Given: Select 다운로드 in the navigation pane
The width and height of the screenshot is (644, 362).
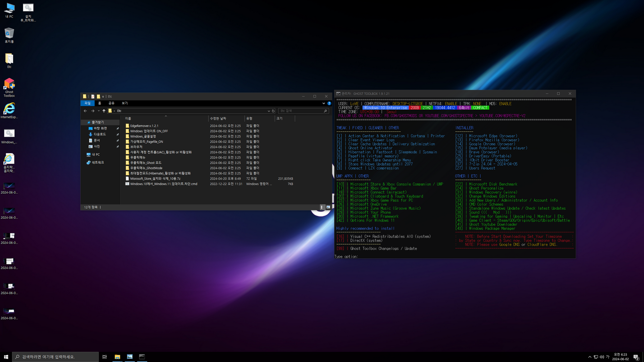Looking at the screenshot, I should [100, 134].
